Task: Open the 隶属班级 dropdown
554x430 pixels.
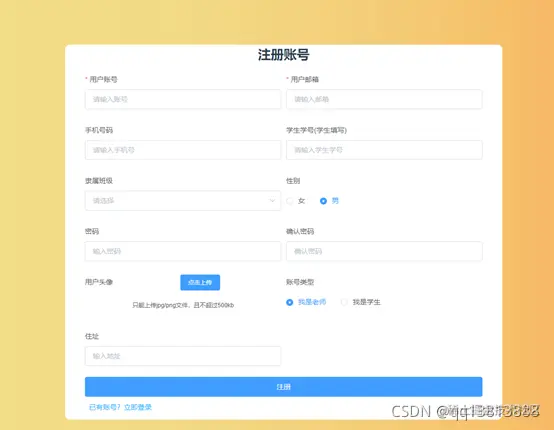Action: 183,201
